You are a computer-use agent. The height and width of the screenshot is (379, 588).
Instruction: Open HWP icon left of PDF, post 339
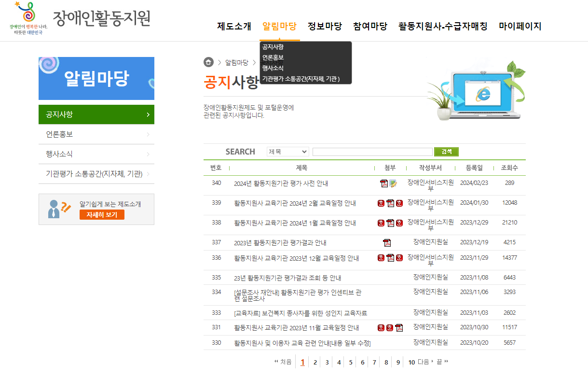pyautogui.click(x=381, y=203)
